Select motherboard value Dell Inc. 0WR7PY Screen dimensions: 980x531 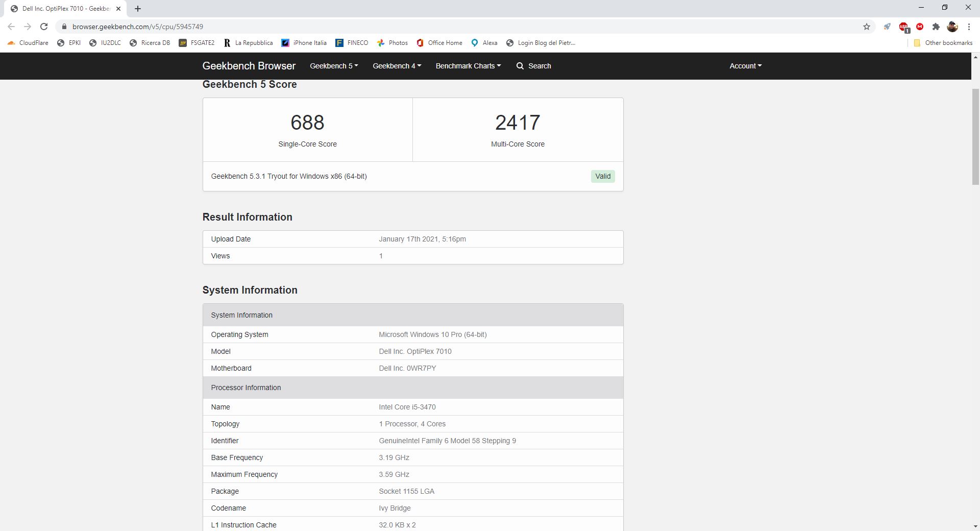[x=407, y=368]
